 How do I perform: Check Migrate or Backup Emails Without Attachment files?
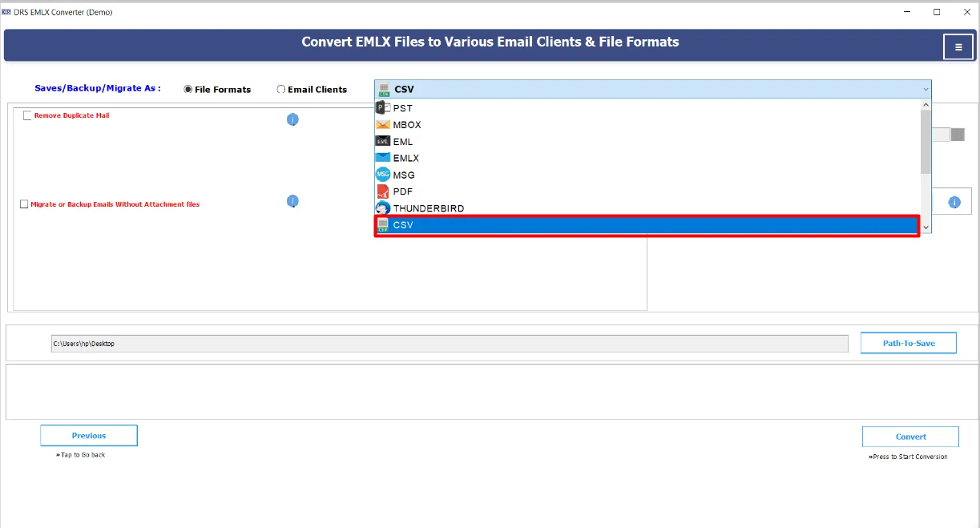[24, 204]
